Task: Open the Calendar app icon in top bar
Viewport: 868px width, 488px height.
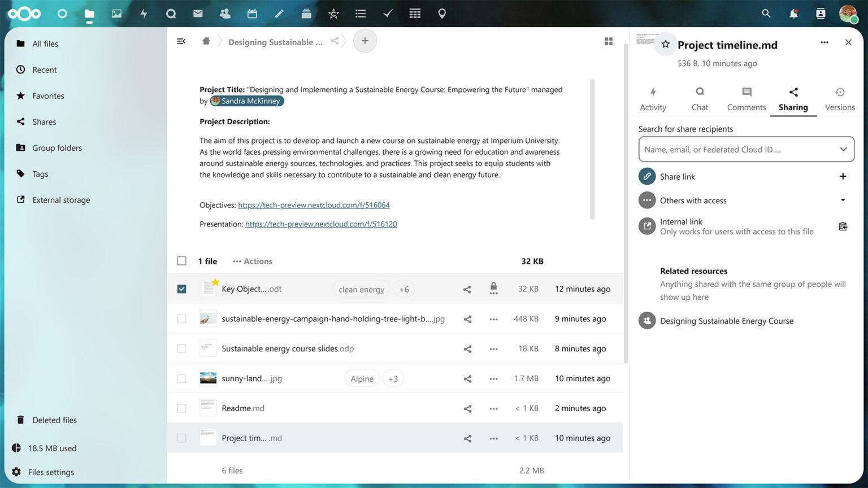Action: pyautogui.click(x=252, y=14)
